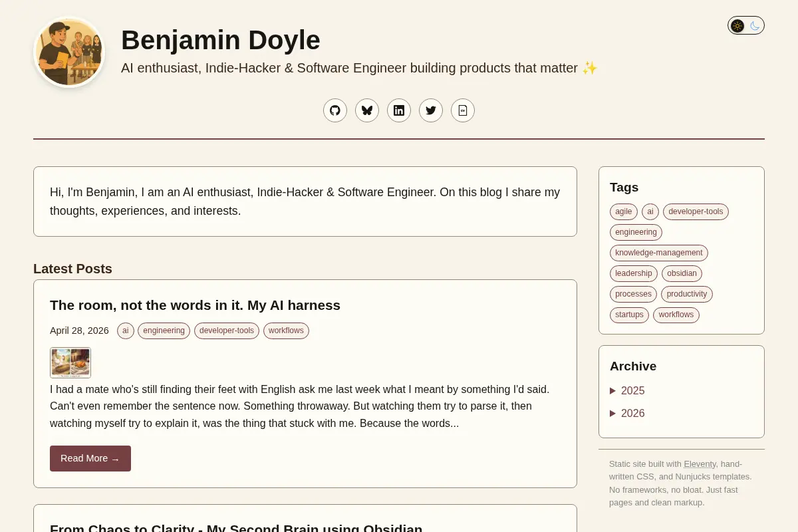The width and height of the screenshot is (798, 532).
Task: Click workflows tag under the post date
Action: click(x=286, y=331)
